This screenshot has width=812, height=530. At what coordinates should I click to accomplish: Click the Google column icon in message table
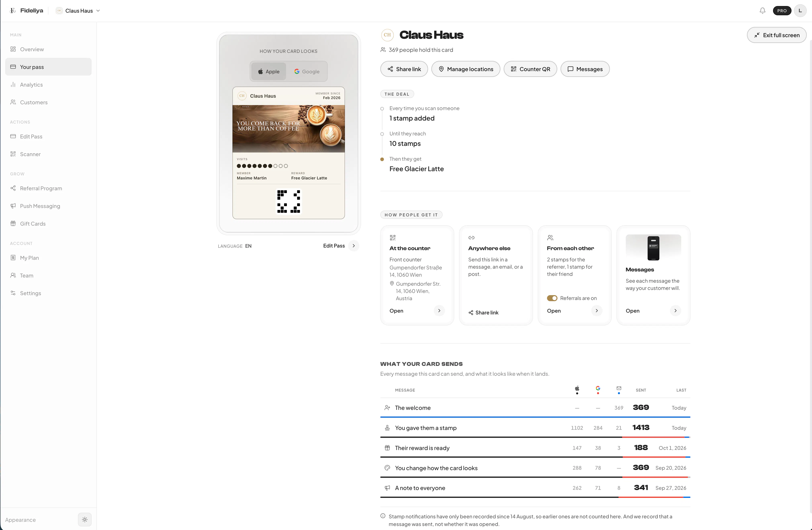click(598, 388)
